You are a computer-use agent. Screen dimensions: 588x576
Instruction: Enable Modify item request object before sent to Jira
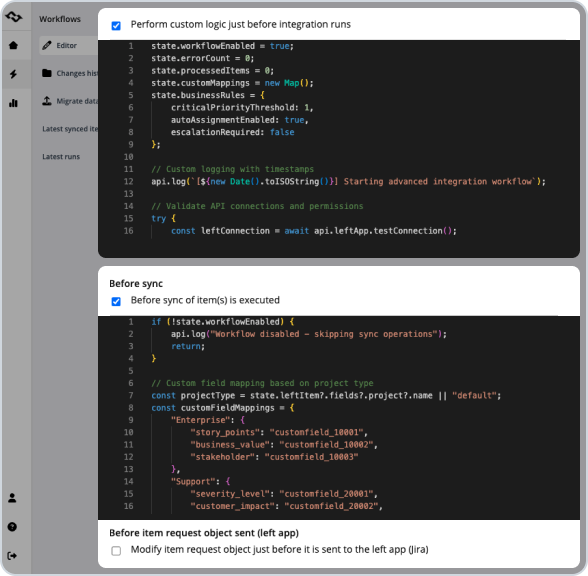(116, 550)
